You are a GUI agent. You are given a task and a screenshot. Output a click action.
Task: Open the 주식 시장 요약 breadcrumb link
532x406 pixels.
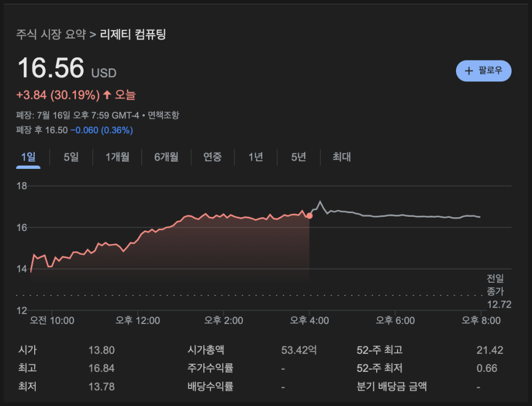[x=51, y=34]
